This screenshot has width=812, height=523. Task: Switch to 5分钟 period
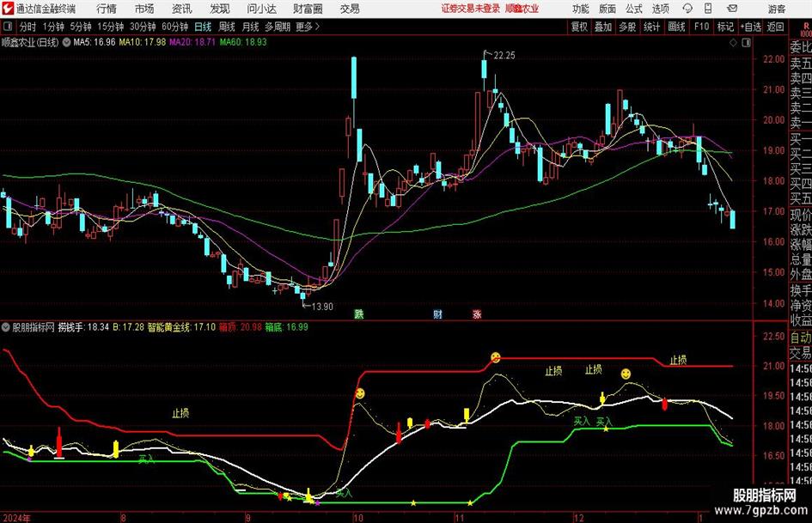pyautogui.click(x=81, y=27)
